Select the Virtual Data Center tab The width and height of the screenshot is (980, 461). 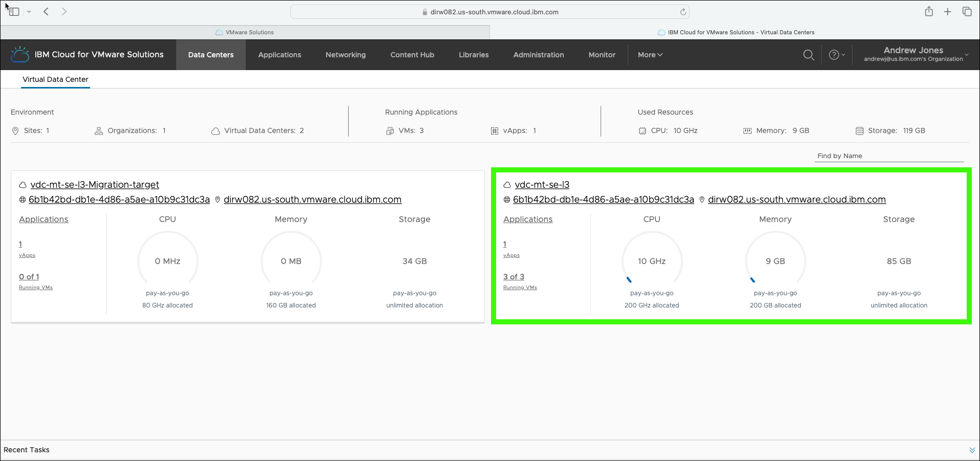point(55,79)
